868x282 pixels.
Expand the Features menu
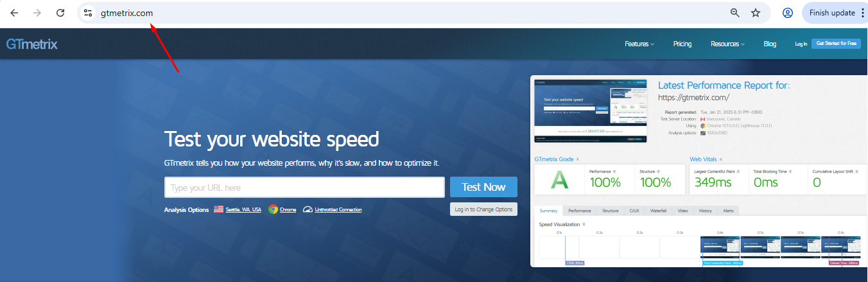pos(639,44)
